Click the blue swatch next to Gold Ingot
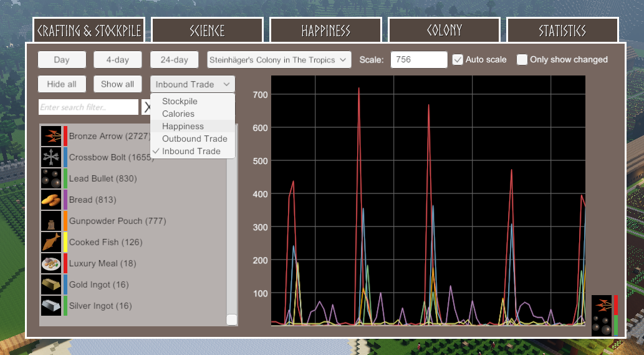This screenshot has height=355, width=644. click(x=65, y=284)
